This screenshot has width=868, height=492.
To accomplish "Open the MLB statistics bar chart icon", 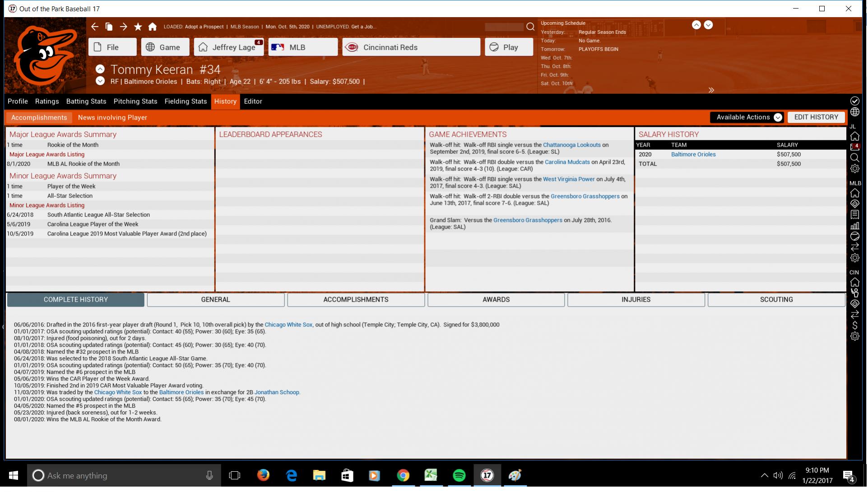I will pos(854,225).
